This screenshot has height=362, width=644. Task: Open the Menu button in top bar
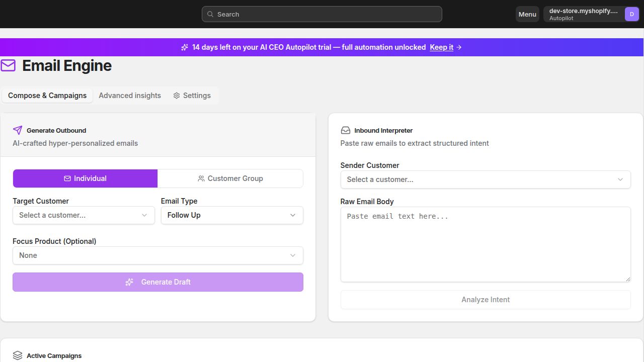[527, 14]
